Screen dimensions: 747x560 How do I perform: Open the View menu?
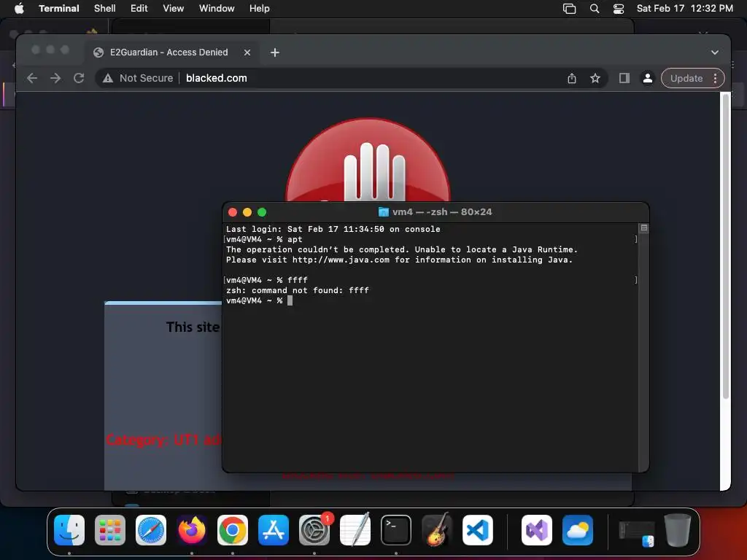173,8
